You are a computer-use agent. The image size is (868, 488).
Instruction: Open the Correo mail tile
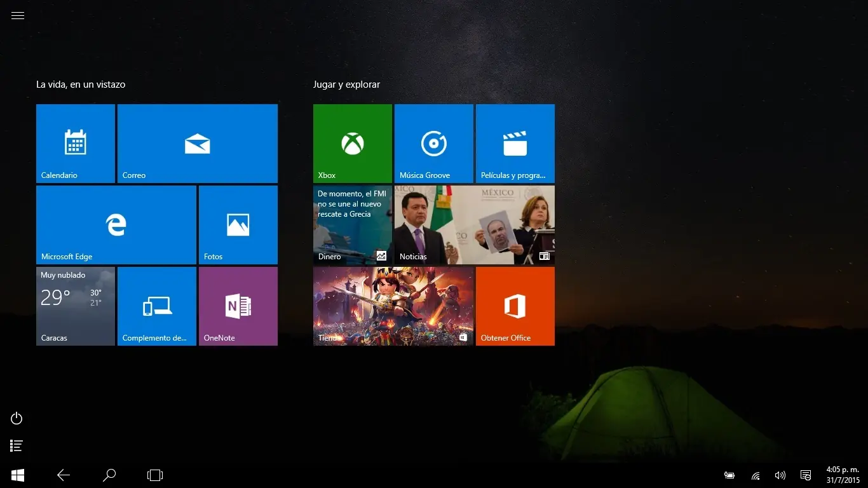tap(198, 144)
